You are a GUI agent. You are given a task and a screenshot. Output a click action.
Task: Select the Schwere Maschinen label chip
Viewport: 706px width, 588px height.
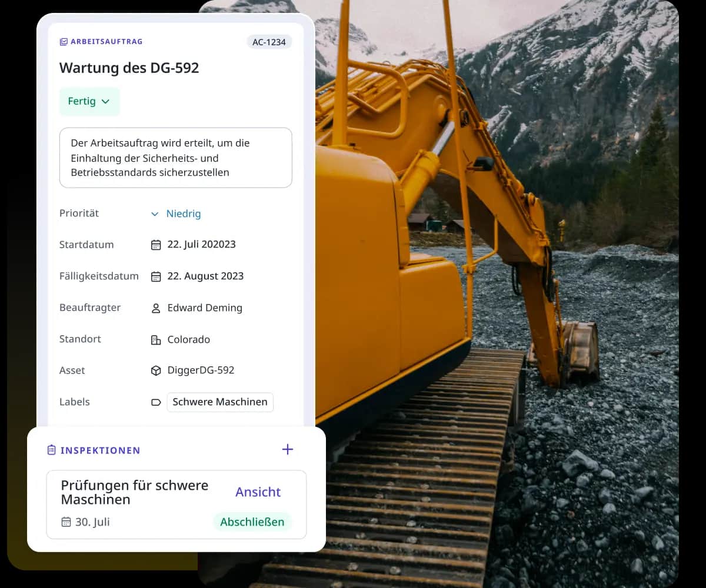220,402
